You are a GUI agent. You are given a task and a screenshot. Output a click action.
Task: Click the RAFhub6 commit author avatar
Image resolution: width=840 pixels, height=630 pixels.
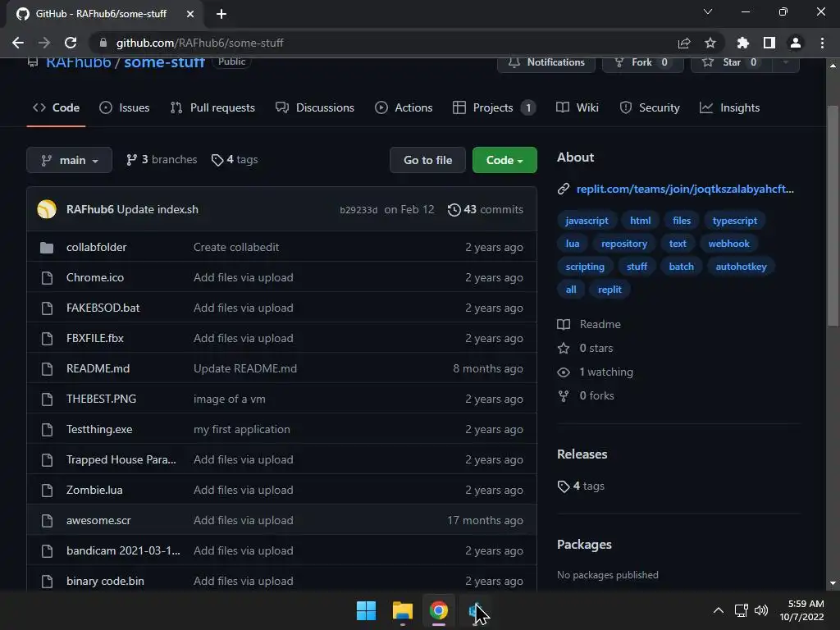(x=47, y=209)
